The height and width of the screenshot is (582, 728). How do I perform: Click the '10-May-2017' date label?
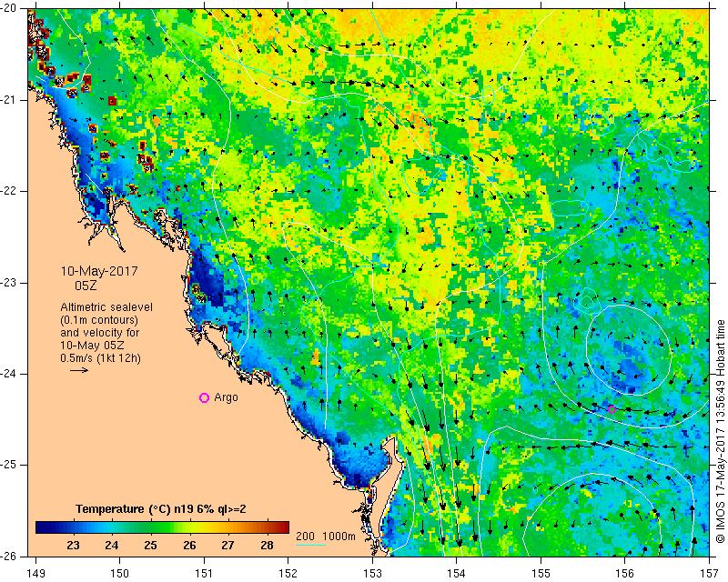(99, 271)
